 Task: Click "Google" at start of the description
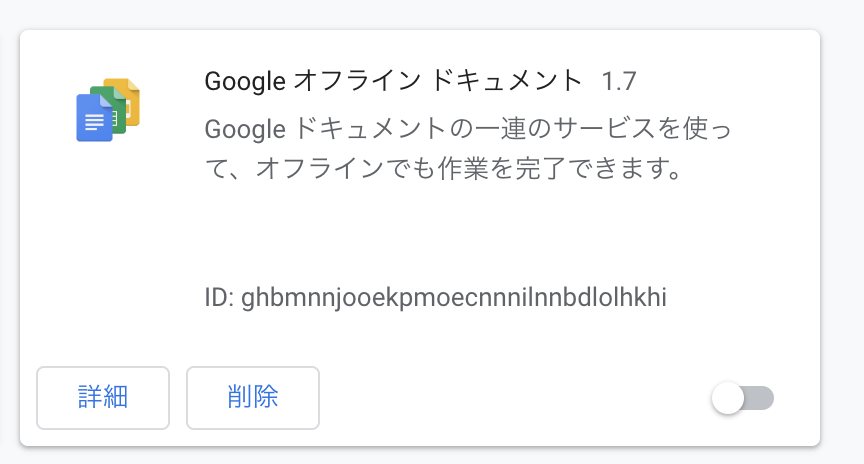tap(245, 130)
